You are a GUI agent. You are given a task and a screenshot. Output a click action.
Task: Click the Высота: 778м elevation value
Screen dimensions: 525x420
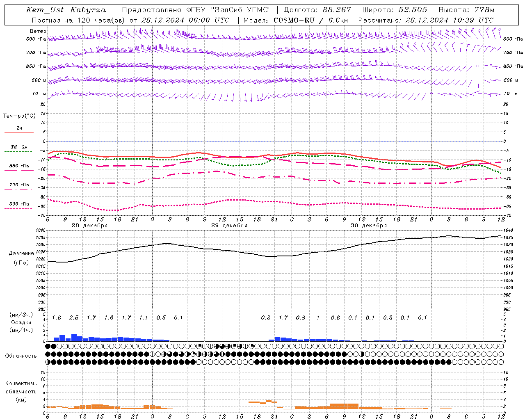coord(466,10)
